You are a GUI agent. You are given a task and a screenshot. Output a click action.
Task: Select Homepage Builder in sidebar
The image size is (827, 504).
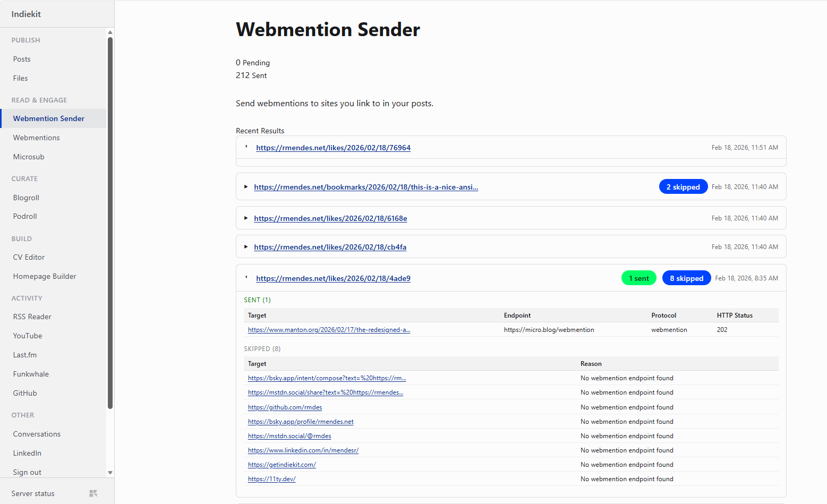tap(45, 276)
